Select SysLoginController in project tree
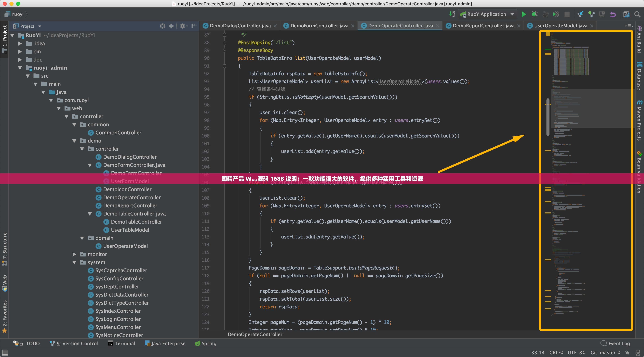 (x=118, y=319)
